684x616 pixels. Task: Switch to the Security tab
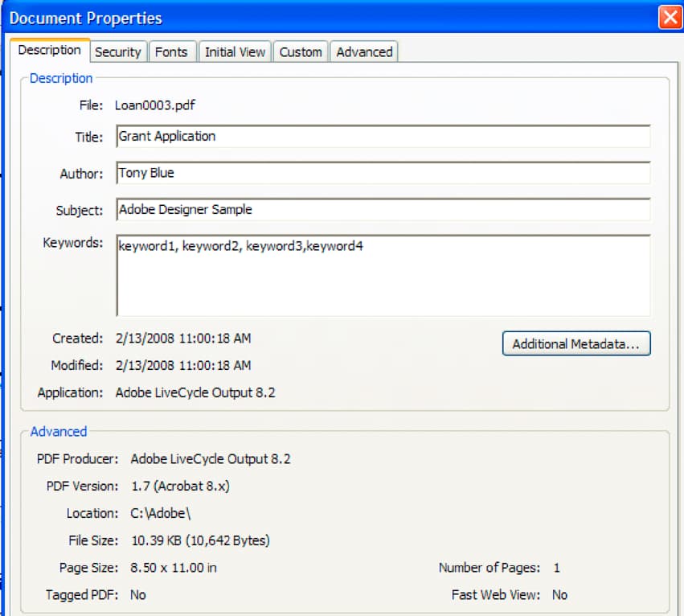[117, 51]
